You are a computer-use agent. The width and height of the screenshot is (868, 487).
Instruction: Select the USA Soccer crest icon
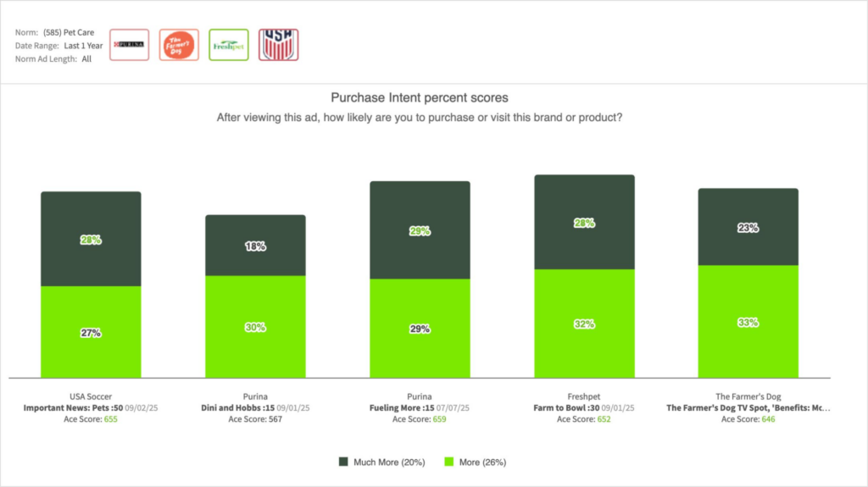point(278,45)
